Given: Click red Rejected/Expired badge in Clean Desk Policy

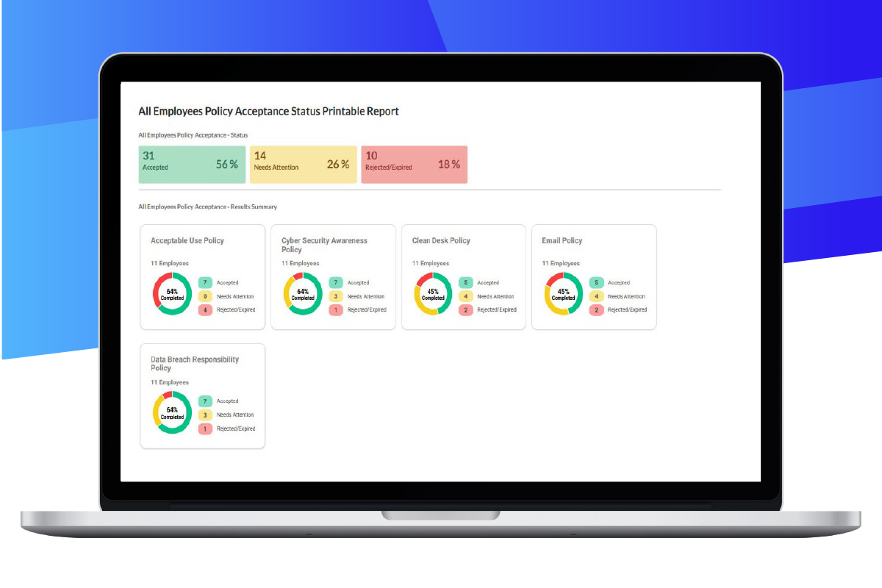Looking at the screenshot, I should [465, 310].
